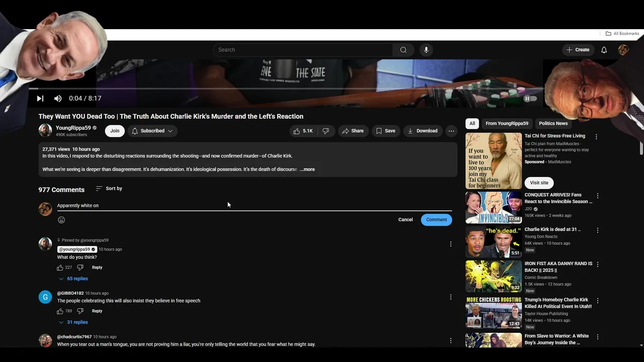Start voice search with microphone icon
This screenshot has width=644, height=362.
(x=426, y=50)
